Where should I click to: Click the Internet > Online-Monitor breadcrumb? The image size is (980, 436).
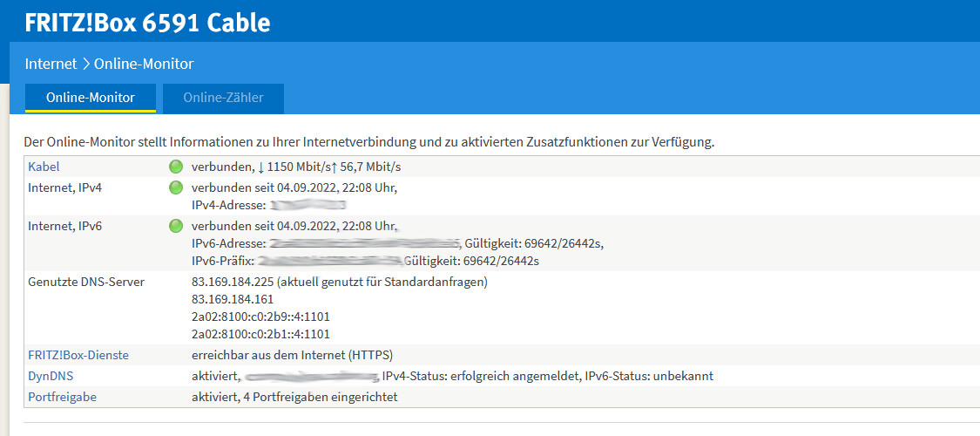point(110,64)
